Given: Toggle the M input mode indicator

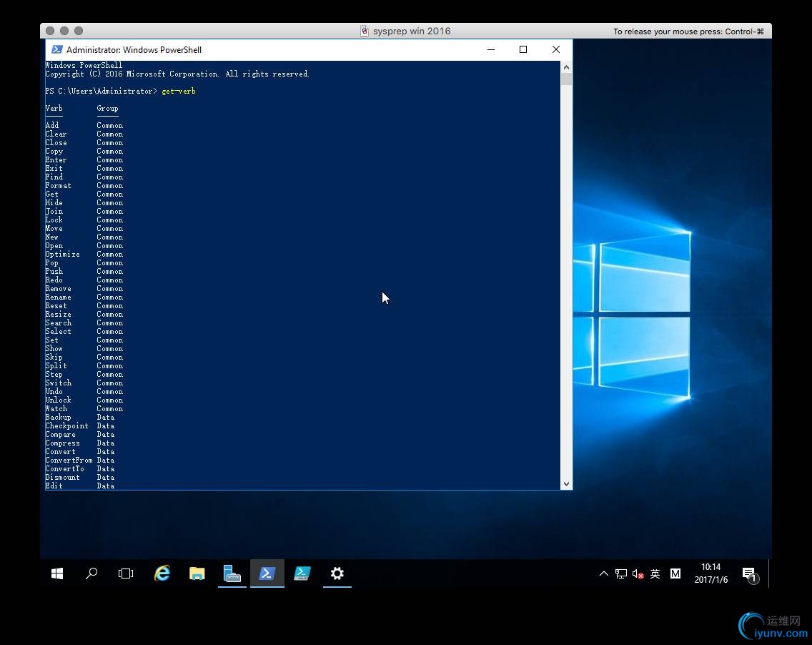Looking at the screenshot, I should [675, 573].
